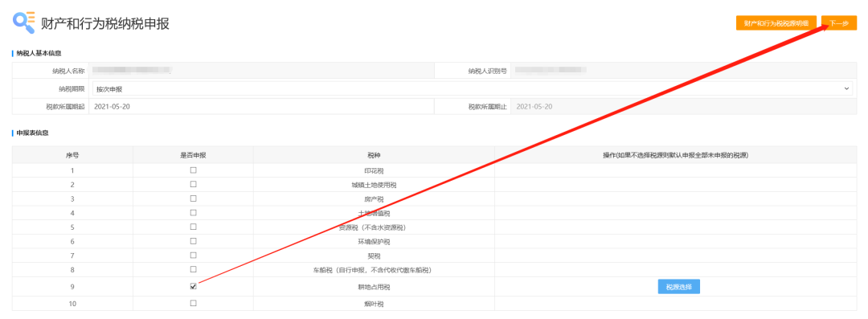Enable the 房产税 checkbox
This screenshot has height=319, width=868.
tap(193, 198)
